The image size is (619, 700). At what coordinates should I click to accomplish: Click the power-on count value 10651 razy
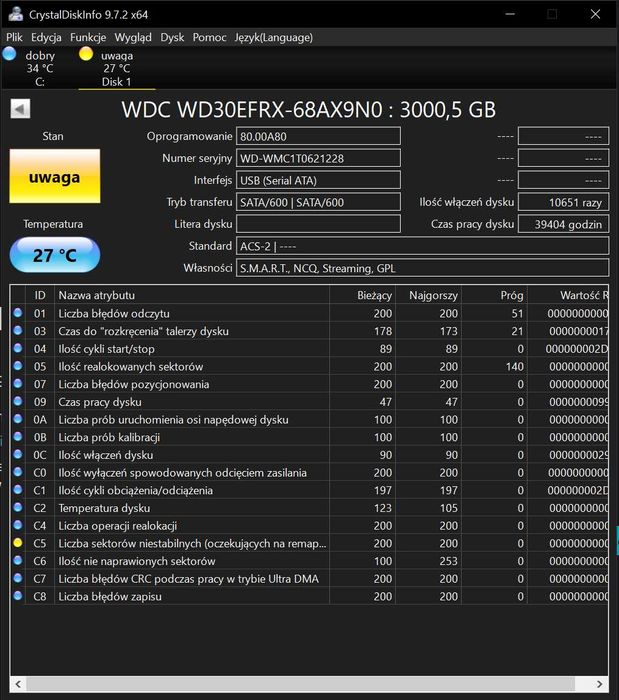[x=563, y=202]
